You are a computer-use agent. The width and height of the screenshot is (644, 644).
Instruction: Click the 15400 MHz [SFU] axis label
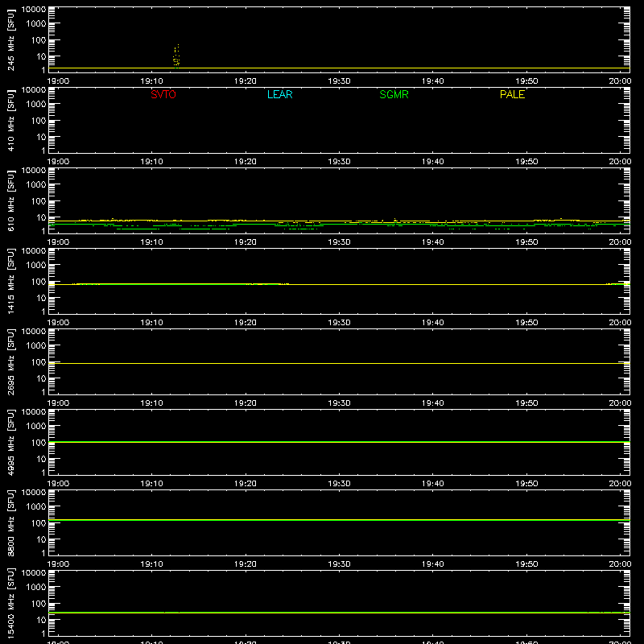[x=11, y=603]
